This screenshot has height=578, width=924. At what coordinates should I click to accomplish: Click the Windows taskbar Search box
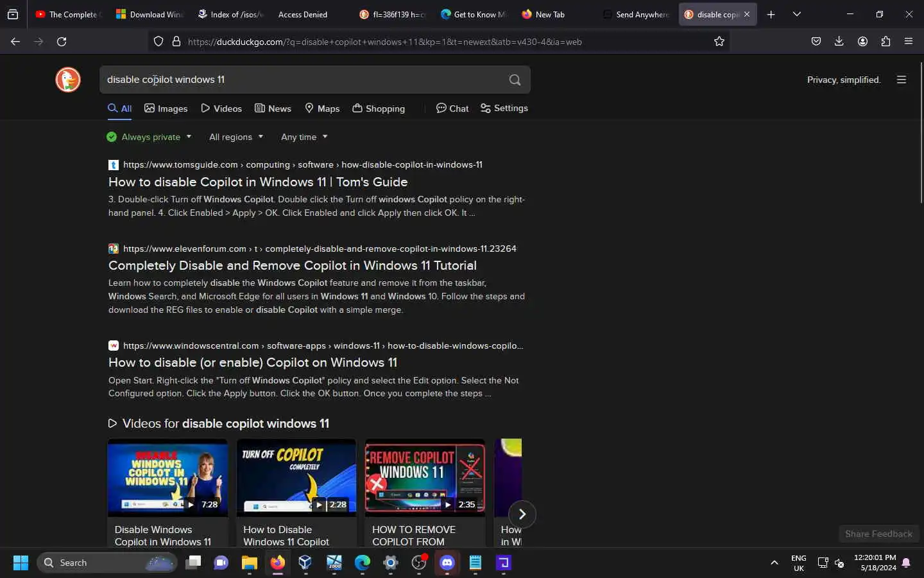click(107, 563)
